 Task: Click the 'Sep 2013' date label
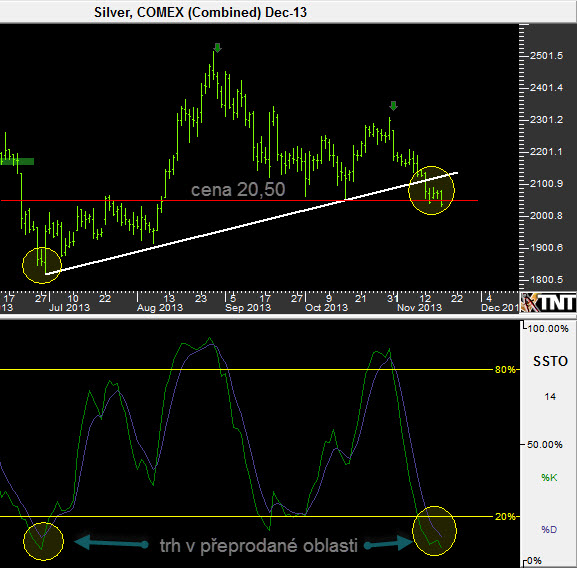[x=248, y=308]
